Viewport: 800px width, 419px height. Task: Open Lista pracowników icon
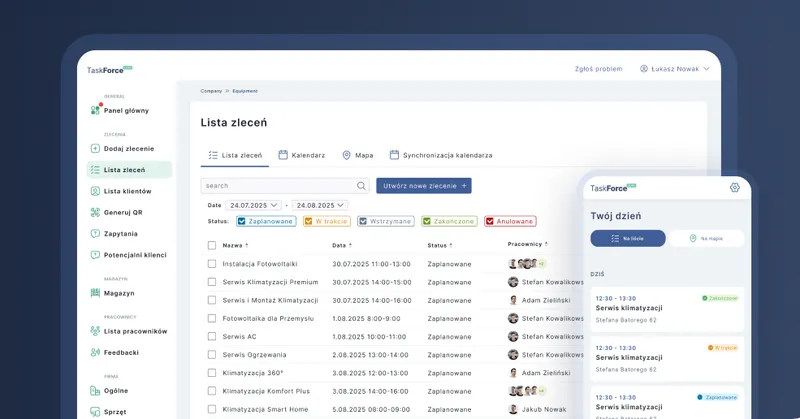pos(95,331)
